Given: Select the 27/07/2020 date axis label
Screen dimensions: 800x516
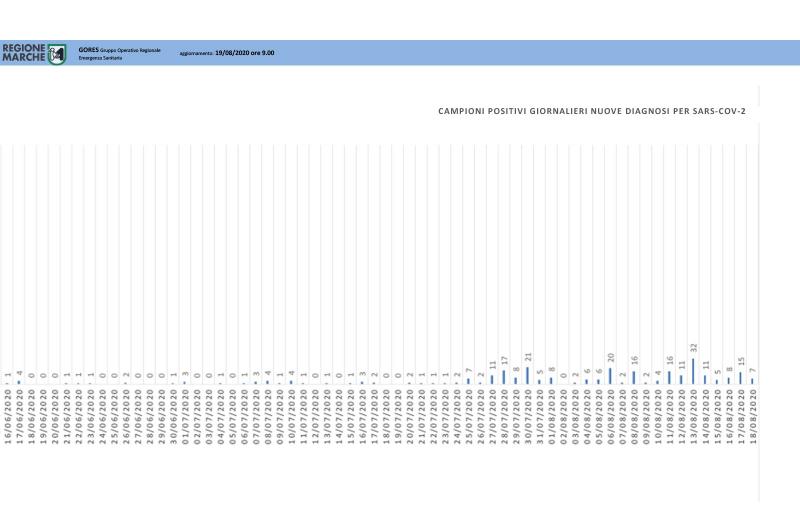Looking at the screenshot, I should tap(492, 415).
